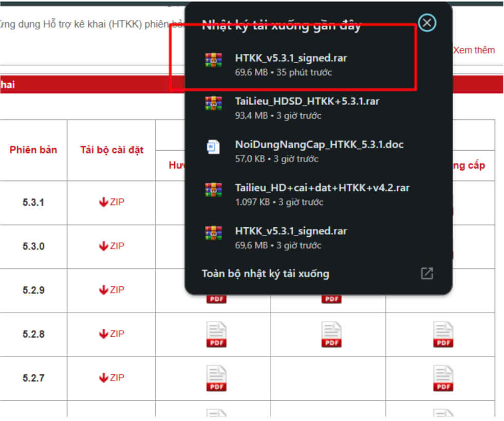Image resolution: width=504 pixels, height=421 pixels.
Task: Select version cell 5.2.7
Action: 33,378
